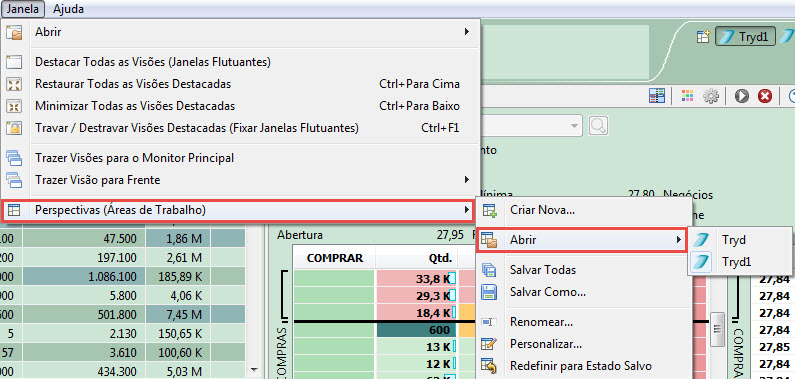795x379 pixels.
Task: Select the 13 K quantity cell
Action: tap(416, 348)
